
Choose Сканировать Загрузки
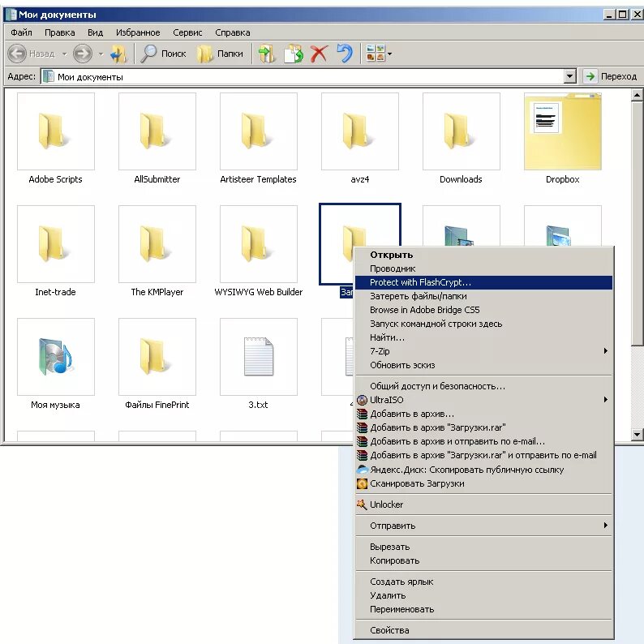point(484,483)
